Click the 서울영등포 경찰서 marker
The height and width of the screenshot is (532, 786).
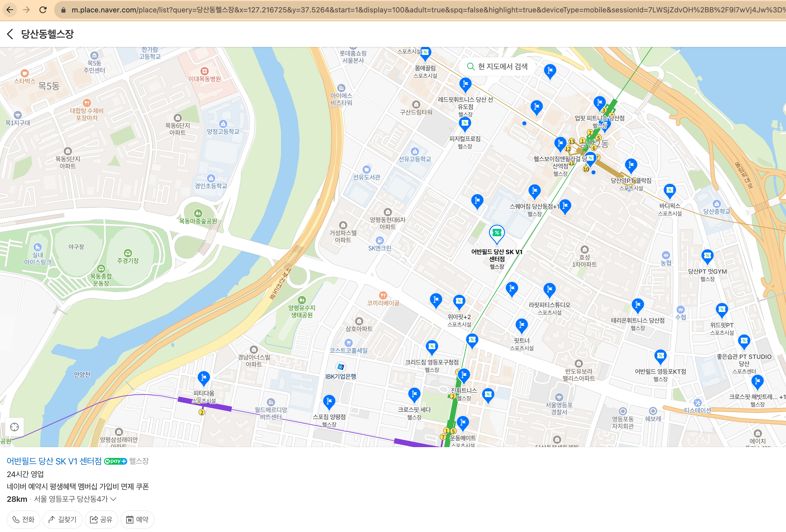coord(559,397)
